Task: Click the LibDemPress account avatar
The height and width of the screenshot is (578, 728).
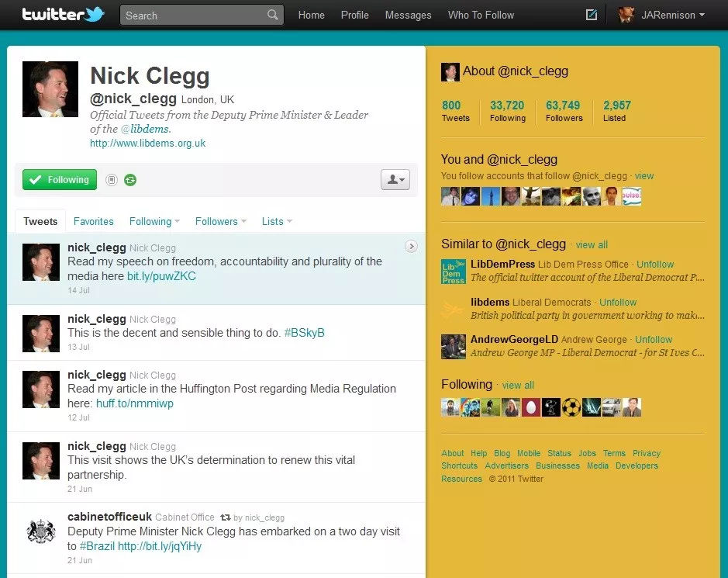Action: (453, 271)
